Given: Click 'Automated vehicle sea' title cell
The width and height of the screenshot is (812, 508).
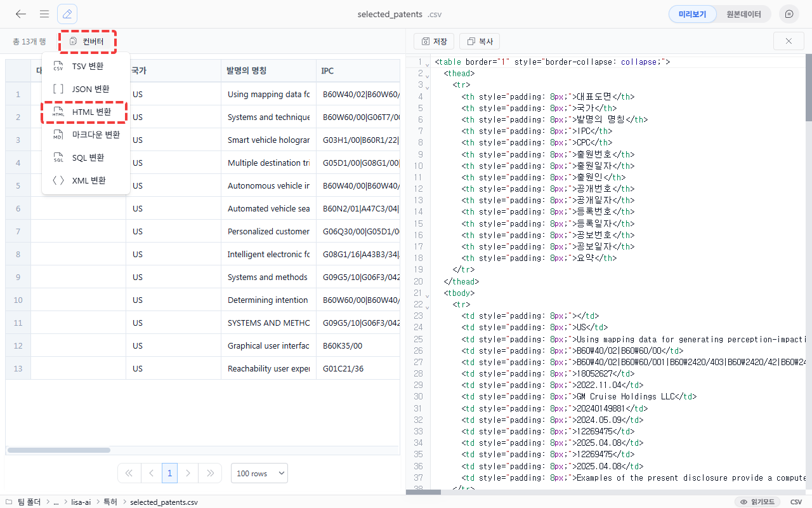Looking at the screenshot, I should [268, 208].
